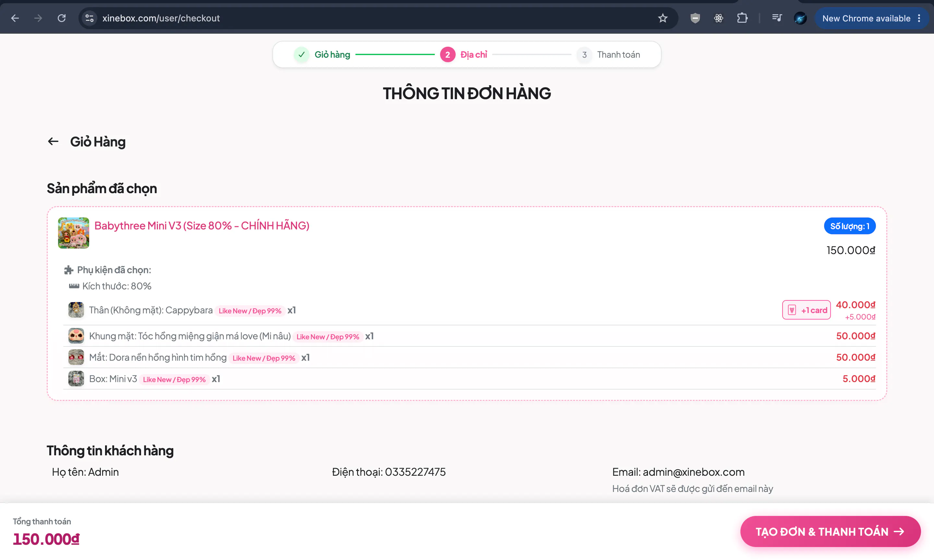This screenshot has height=560, width=934.
Task: Click the Like New badge on Box row
Action: [174, 379]
